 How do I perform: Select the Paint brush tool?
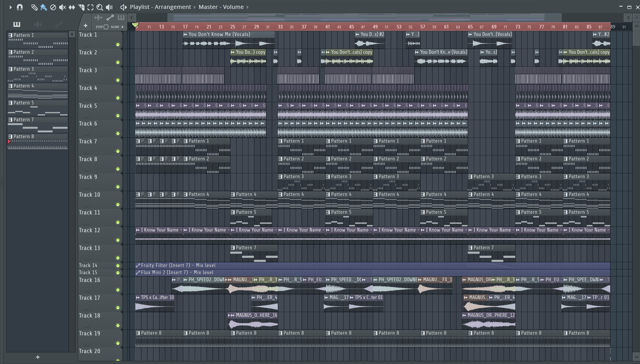44,7
